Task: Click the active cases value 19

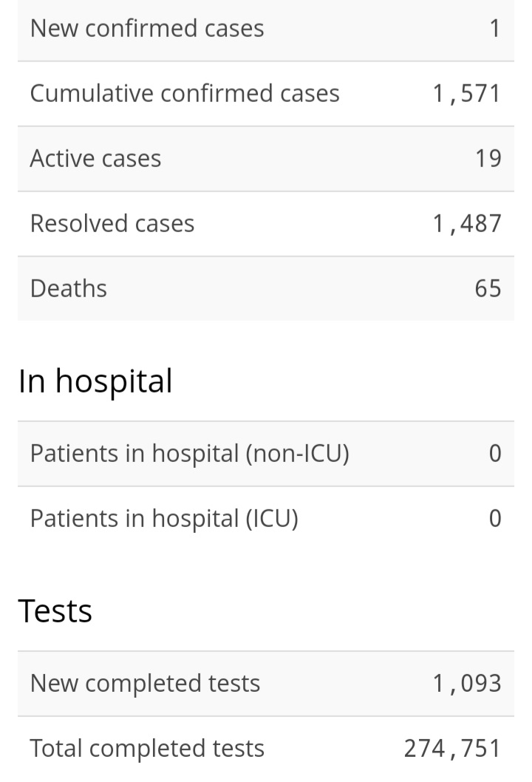Action: click(x=488, y=159)
